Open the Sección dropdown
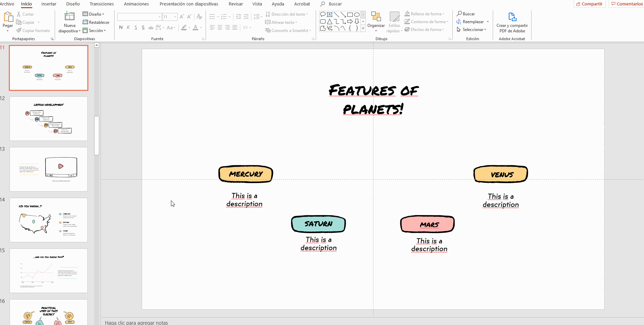The image size is (644, 325). (94, 30)
